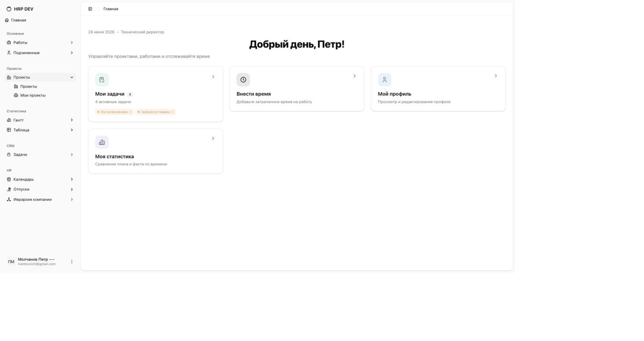644x341 pixels.
Task: Open the Календарь menu item
Action: pos(40,179)
